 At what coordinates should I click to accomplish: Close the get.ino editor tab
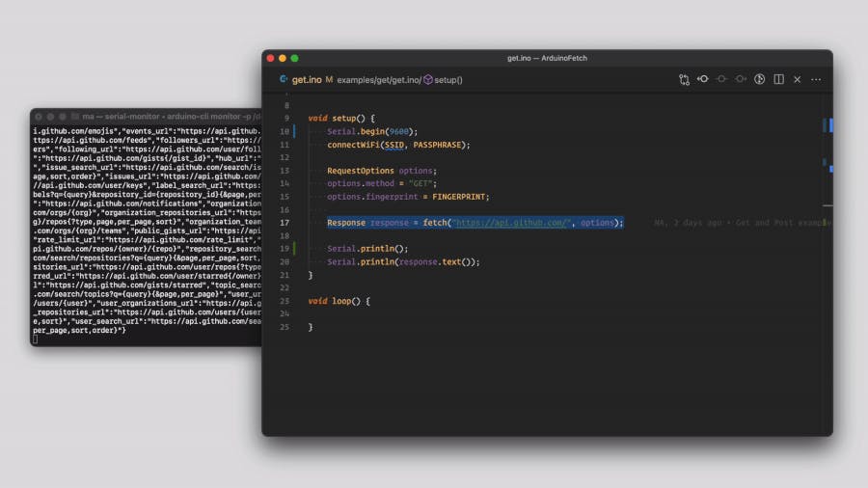[798, 80]
